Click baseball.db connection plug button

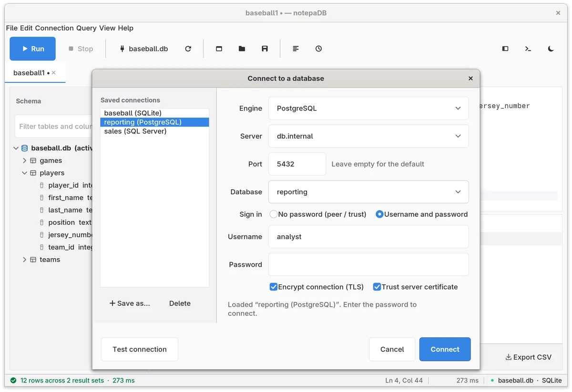click(x=143, y=49)
